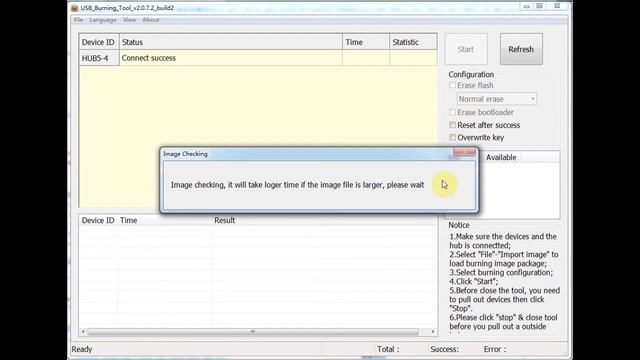This screenshot has height=360, width=640.
Task: Click the upper Time column header
Action: click(366, 42)
